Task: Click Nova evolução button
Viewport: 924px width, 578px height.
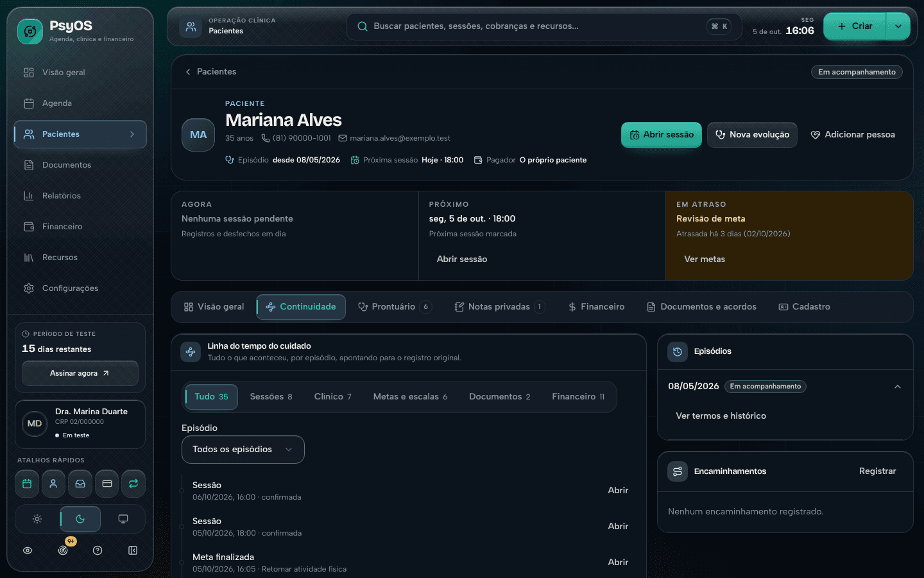Action: tap(752, 135)
